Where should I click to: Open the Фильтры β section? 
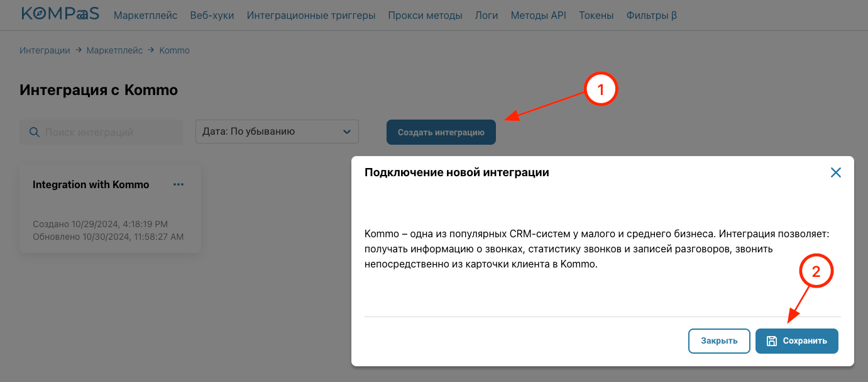pyautogui.click(x=651, y=15)
